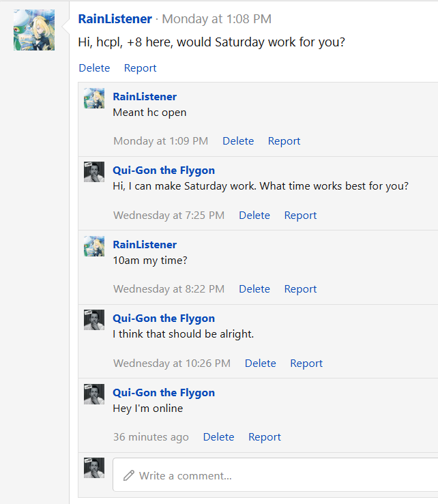This screenshot has height=504, width=438.
Task: Delete the main post about Saturday
Action: [94, 68]
